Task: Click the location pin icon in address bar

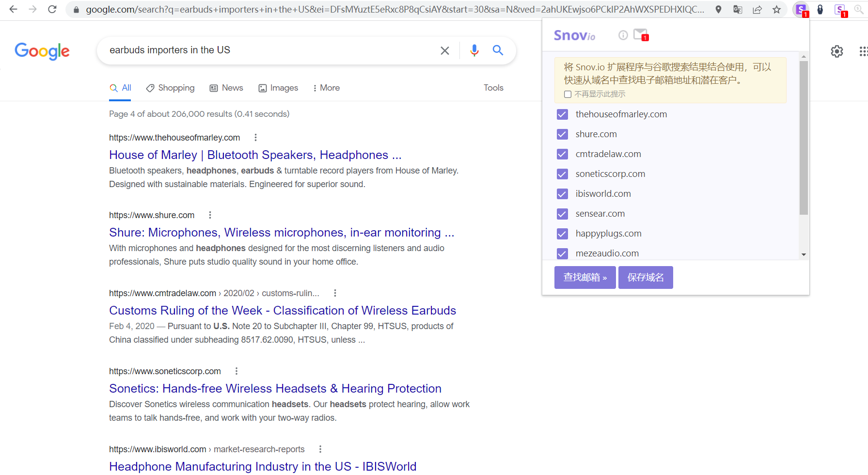Action: 718,9
